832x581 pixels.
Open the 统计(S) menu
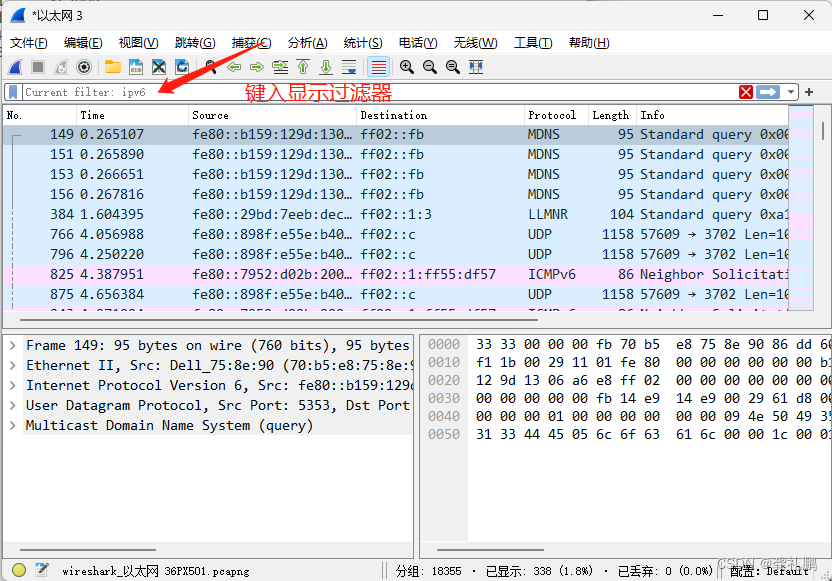pyautogui.click(x=363, y=43)
